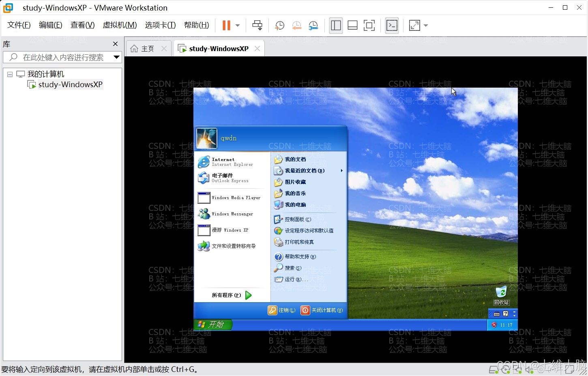Open the snapshot manager wrench-clock icon

coord(313,26)
